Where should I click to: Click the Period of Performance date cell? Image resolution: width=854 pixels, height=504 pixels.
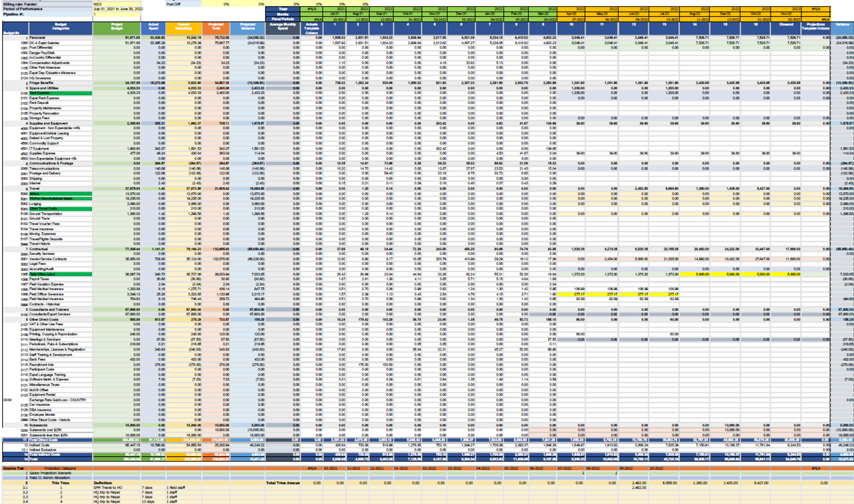(x=118, y=9)
